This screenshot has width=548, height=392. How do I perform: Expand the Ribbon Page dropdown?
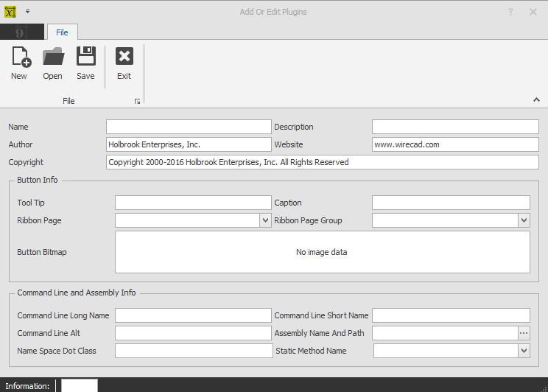pyautogui.click(x=265, y=220)
